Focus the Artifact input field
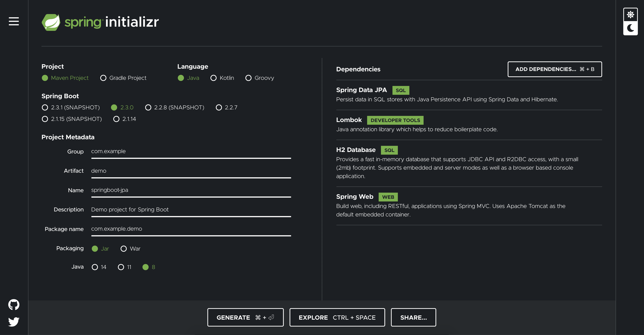Viewport: 644px width, 335px height. click(x=191, y=171)
